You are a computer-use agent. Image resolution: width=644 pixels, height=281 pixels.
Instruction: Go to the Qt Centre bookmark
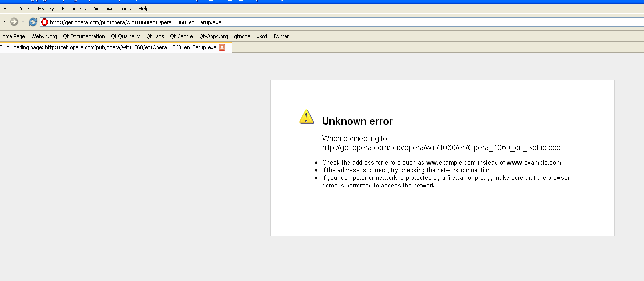pyautogui.click(x=181, y=36)
